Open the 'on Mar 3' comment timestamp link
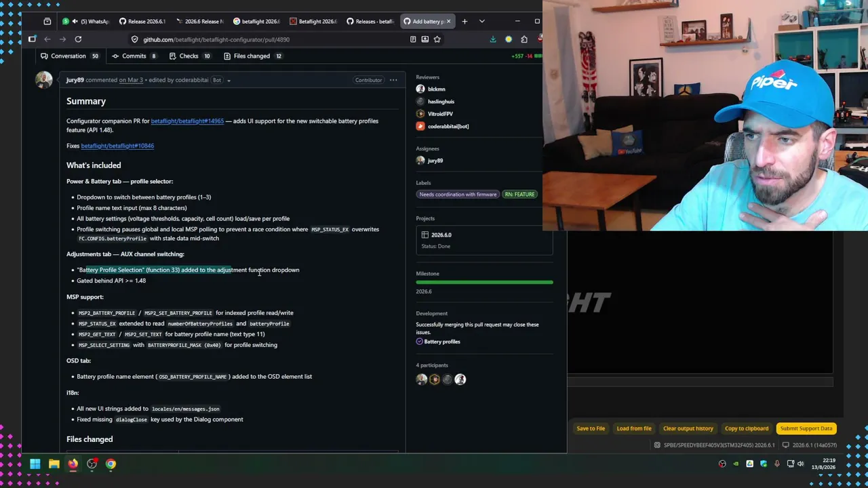 point(131,80)
